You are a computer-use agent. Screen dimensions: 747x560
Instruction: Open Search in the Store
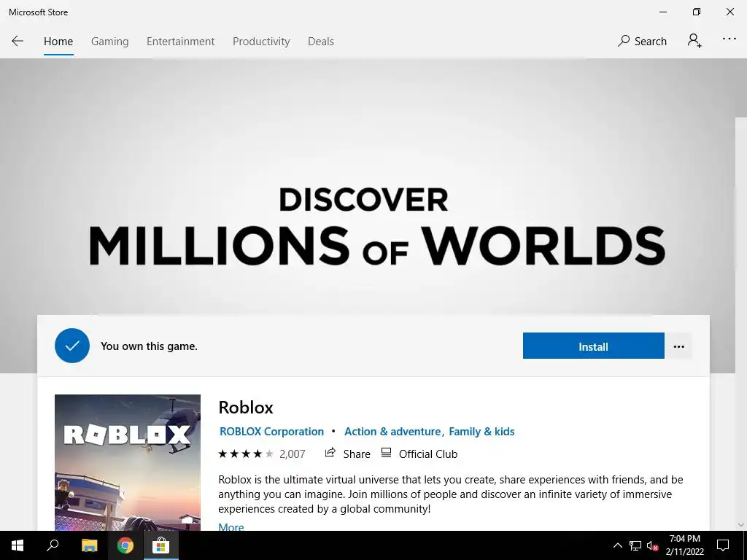[x=642, y=42]
